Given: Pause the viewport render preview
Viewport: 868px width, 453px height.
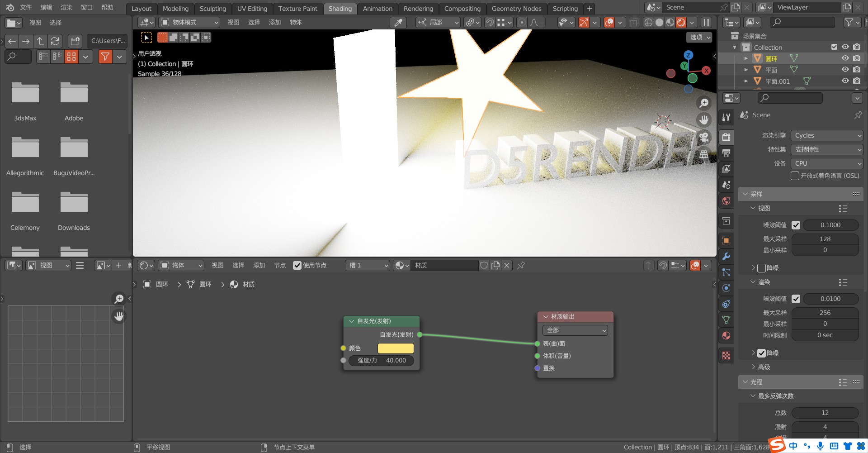Looking at the screenshot, I should [706, 23].
